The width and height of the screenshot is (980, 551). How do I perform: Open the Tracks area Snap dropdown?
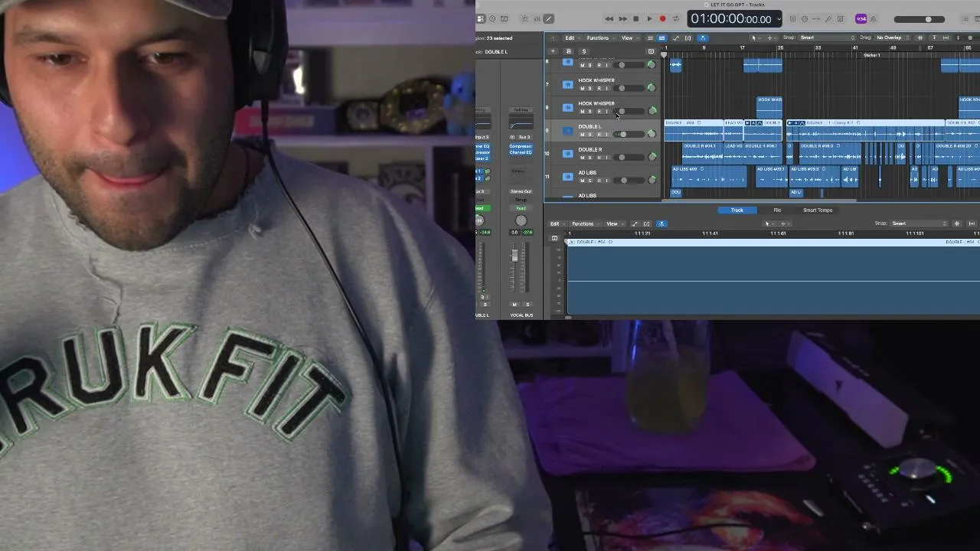tap(828, 38)
